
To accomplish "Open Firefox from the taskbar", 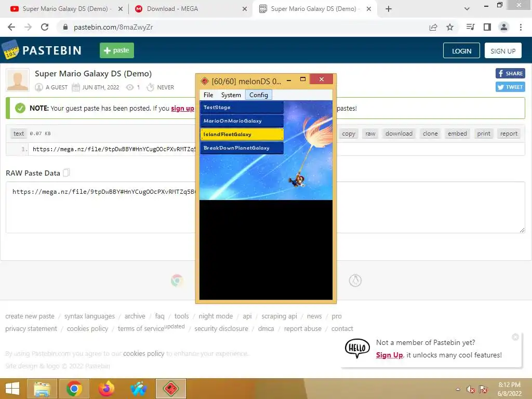I will pyautogui.click(x=106, y=389).
